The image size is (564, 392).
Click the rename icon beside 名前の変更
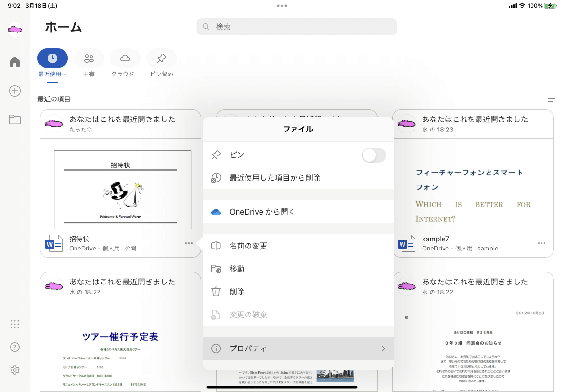[x=216, y=246]
